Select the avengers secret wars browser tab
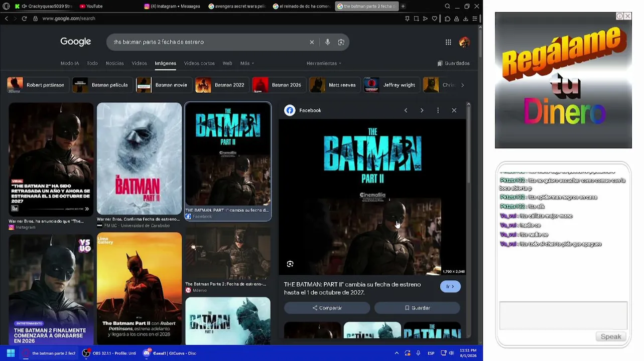644x361 pixels. point(237,6)
